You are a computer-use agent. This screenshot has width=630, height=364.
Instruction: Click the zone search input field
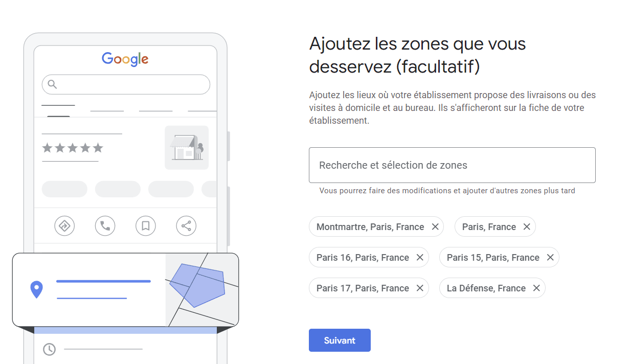(452, 165)
